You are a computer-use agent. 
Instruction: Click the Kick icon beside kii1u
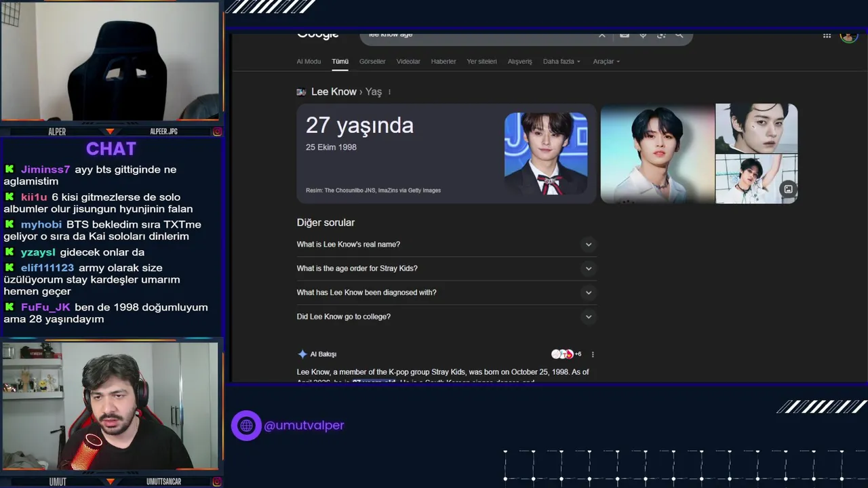(9, 197)
